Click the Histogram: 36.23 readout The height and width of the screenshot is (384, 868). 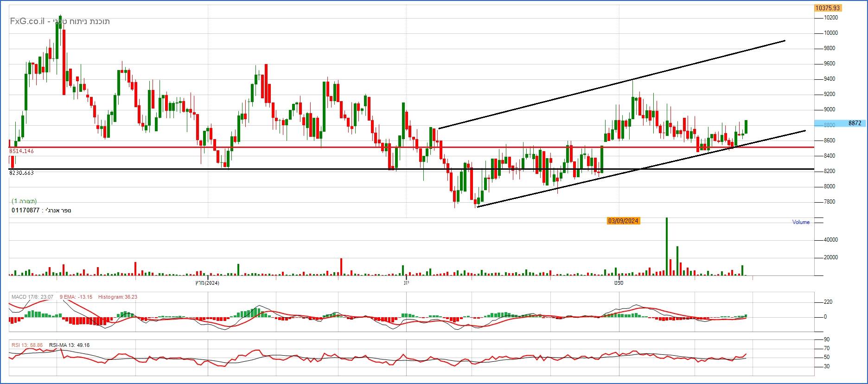pos(118,297)
